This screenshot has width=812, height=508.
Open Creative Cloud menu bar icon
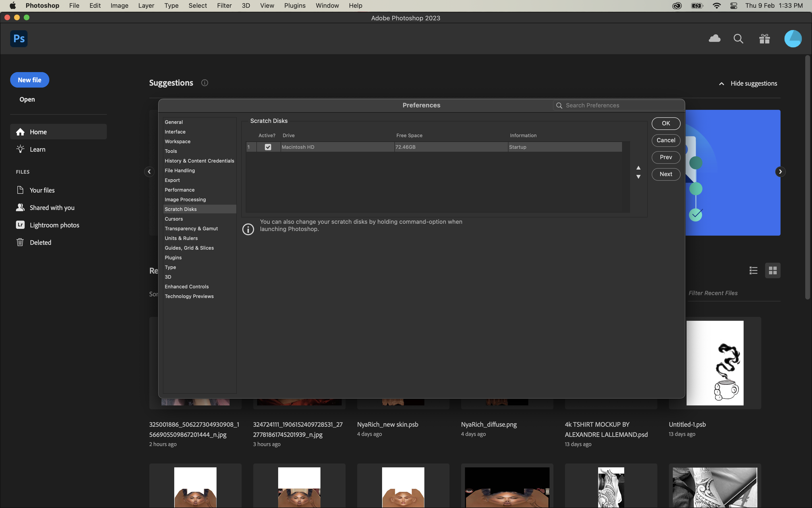pyautogui.click(x=677, y=5)
